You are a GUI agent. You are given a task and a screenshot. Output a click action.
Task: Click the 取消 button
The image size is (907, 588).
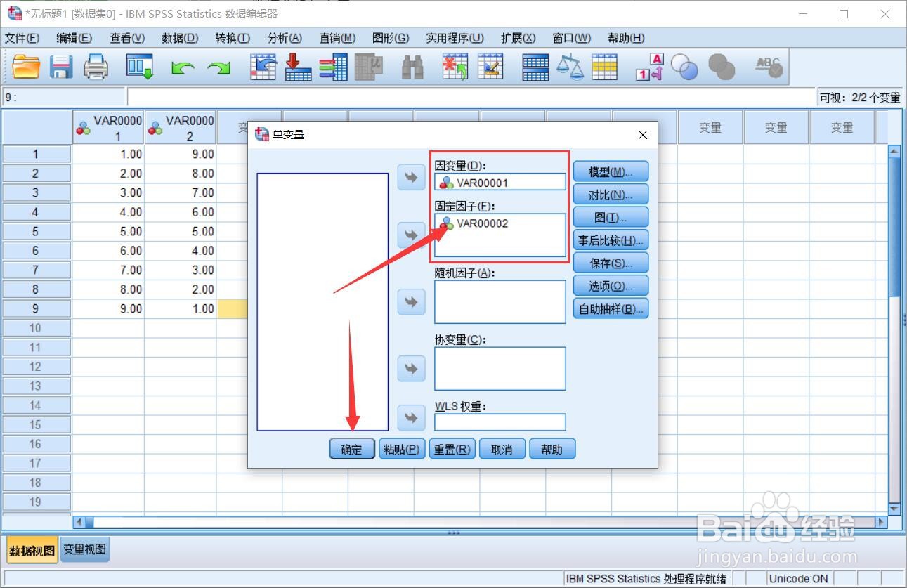click(502, 450)
